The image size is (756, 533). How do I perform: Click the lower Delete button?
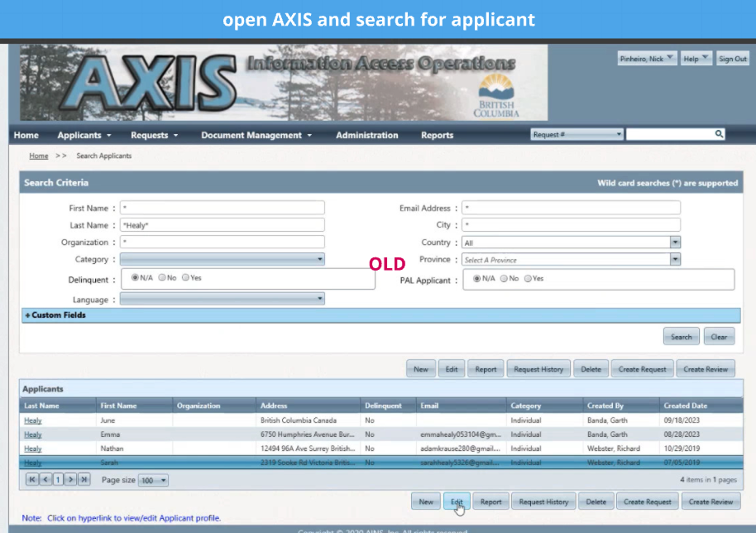click(596, 502)
